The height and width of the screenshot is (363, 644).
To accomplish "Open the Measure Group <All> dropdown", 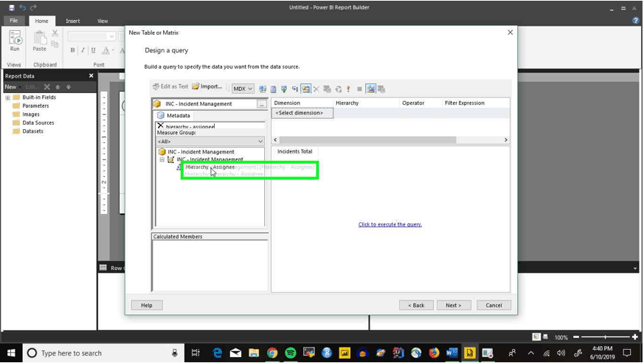I will tap(210, 141).
